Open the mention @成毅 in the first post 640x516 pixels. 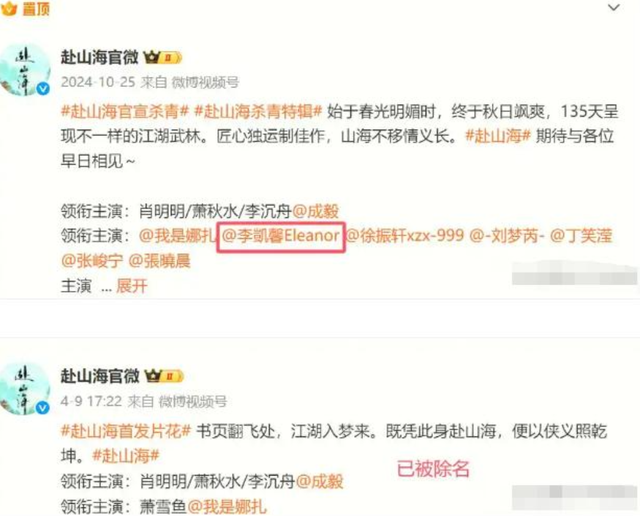[316, 211]
